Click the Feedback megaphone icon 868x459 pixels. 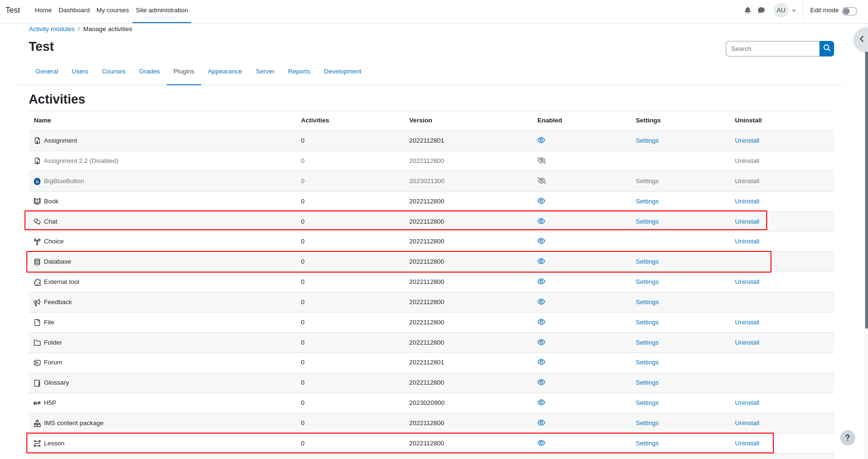point(37,302)
